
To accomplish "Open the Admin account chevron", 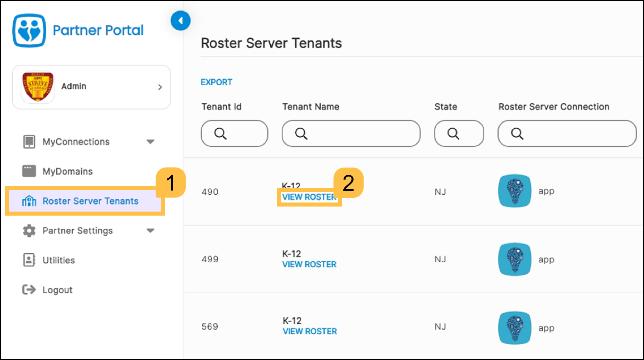I will point(160,87).
